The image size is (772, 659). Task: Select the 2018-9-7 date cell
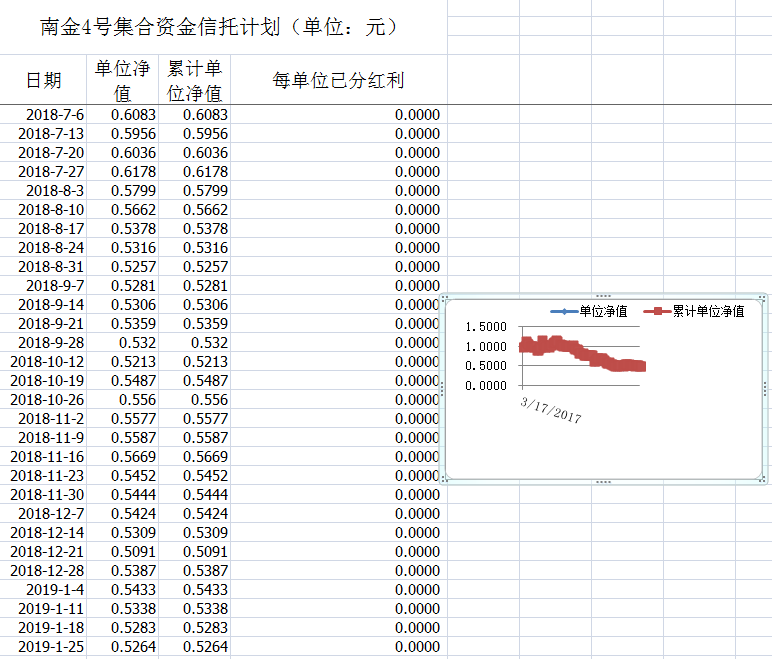(43, 286)
